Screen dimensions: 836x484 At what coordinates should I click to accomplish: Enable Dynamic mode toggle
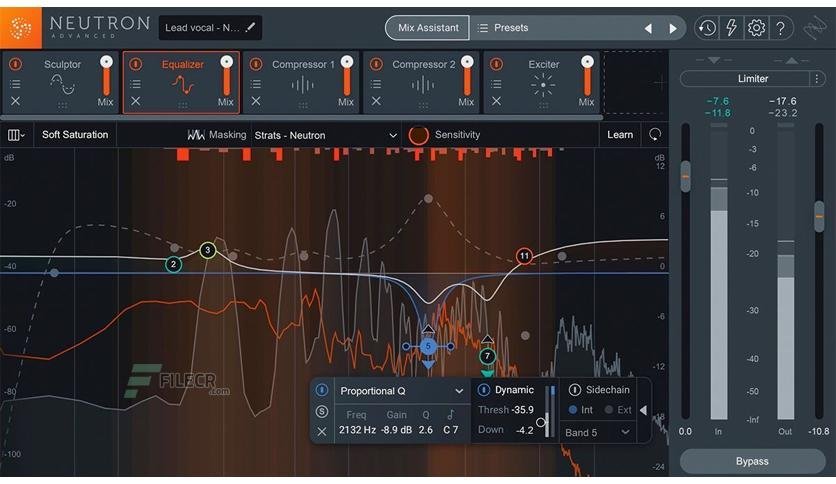tap(483, 390)
